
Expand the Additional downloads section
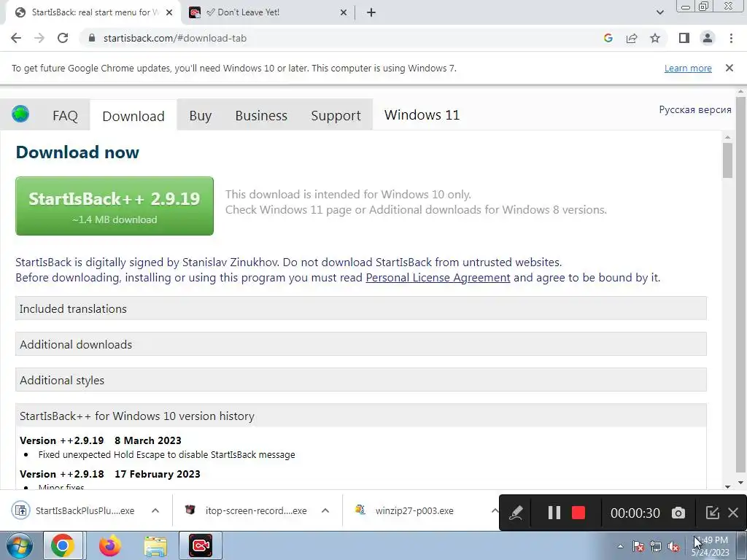pyautogui.click(x=360, y=344)
